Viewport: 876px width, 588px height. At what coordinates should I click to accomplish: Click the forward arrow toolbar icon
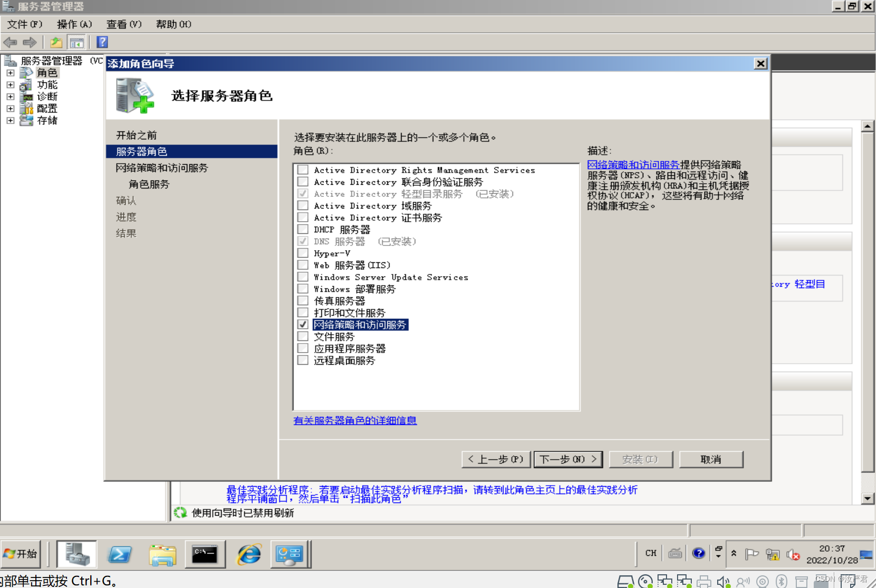[x=30, y=42]
